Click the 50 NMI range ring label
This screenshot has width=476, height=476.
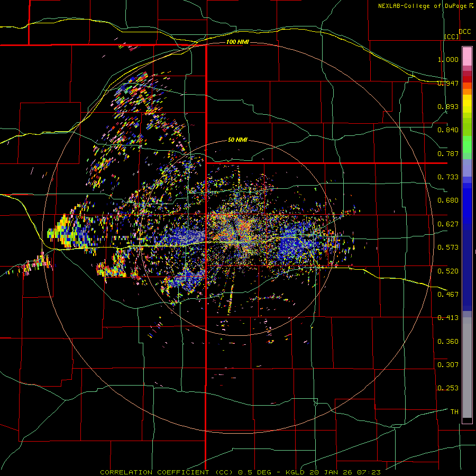237,140
